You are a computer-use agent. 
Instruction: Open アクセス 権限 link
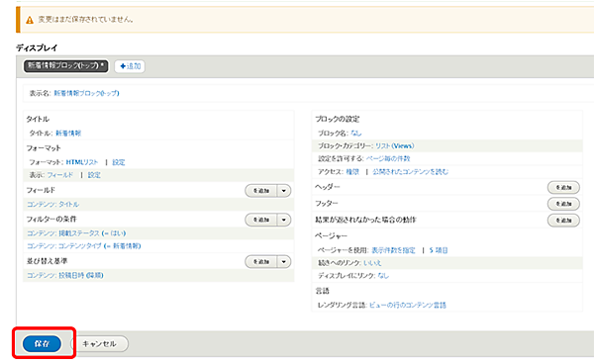[x=352, y=172]
